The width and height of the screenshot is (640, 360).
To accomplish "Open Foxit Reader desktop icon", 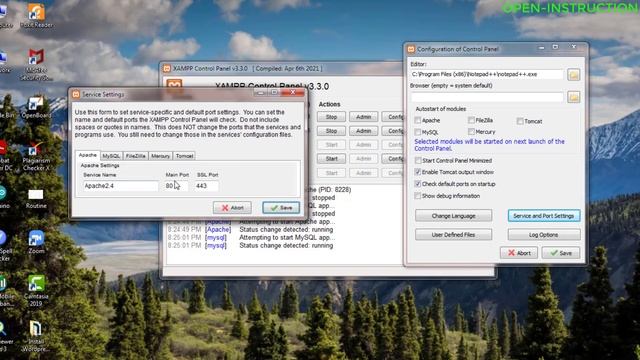I will 36,16.
